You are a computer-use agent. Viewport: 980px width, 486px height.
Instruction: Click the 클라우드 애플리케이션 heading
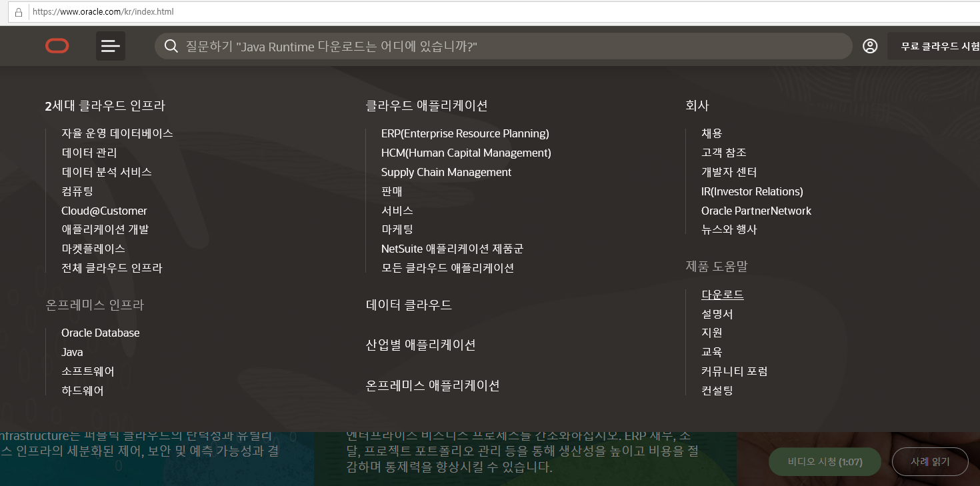coord(427,105)
